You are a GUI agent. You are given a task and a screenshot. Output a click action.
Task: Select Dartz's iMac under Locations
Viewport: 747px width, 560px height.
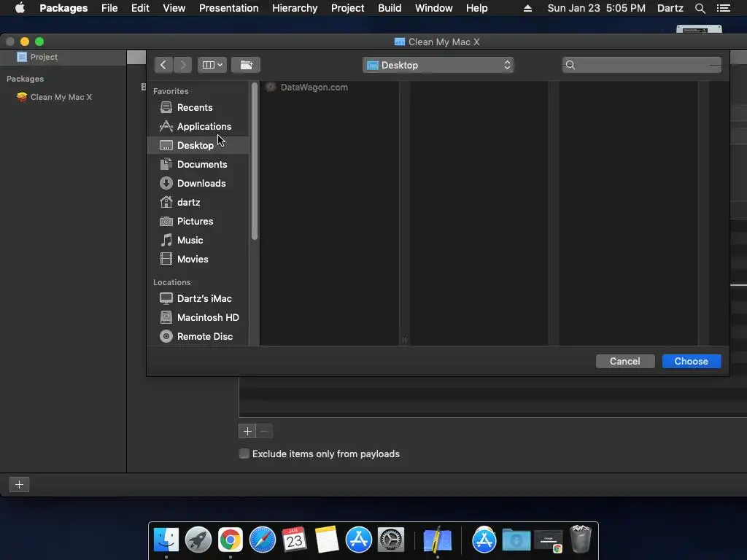pyautogui.click(x=197, y=298)
